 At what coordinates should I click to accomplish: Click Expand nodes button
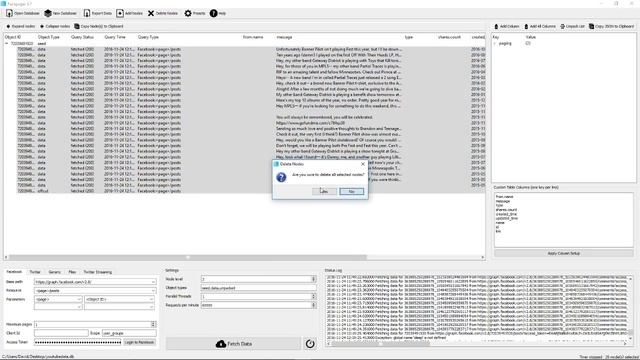pyautogui.click(x=20, y=26)
